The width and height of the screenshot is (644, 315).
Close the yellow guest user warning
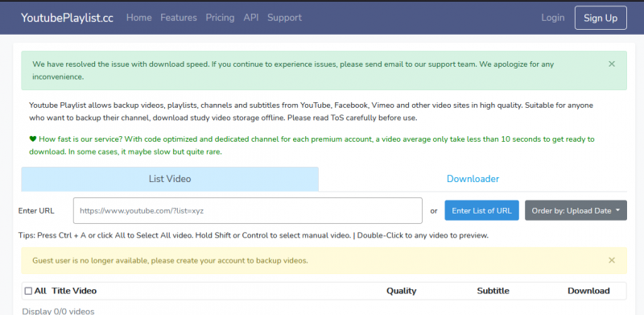click(x=612, y=260)
